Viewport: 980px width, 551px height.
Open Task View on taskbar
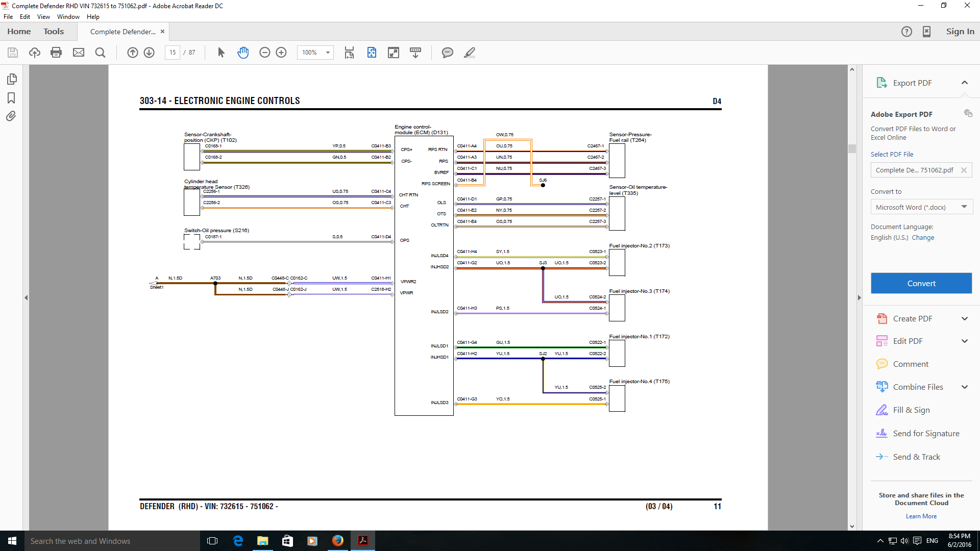[212, 541]
